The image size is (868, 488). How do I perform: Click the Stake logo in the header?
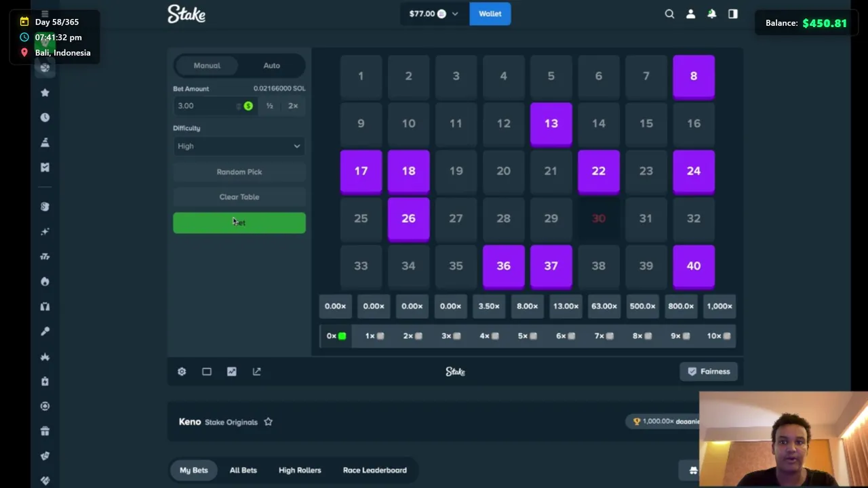(186, 14)
